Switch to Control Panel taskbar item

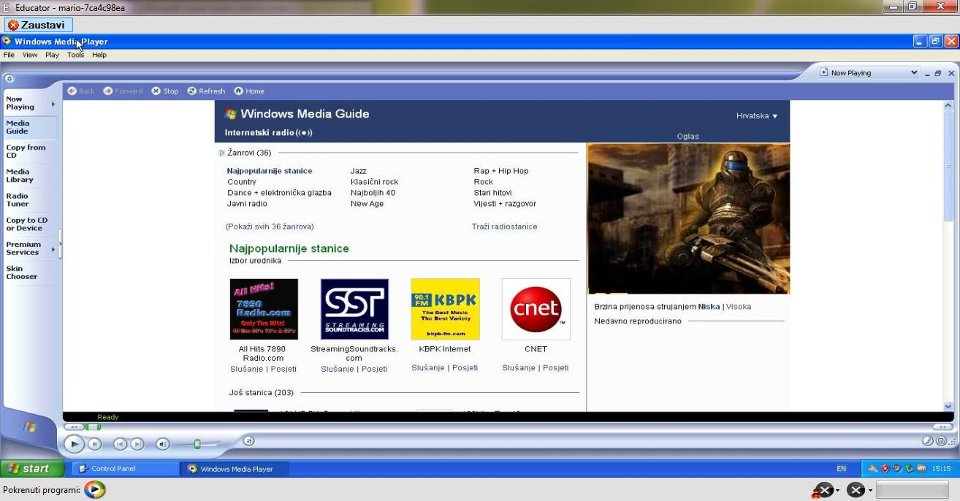[126, 469]
